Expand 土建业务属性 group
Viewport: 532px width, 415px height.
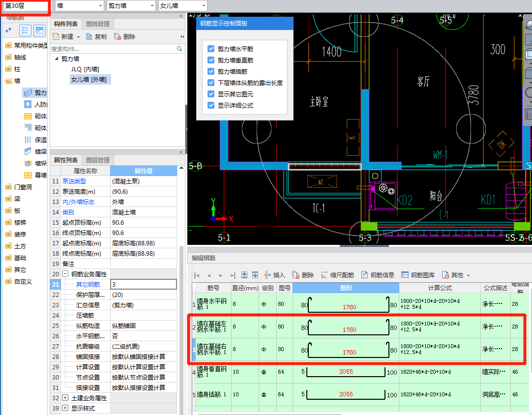click(x=65, y=398)
